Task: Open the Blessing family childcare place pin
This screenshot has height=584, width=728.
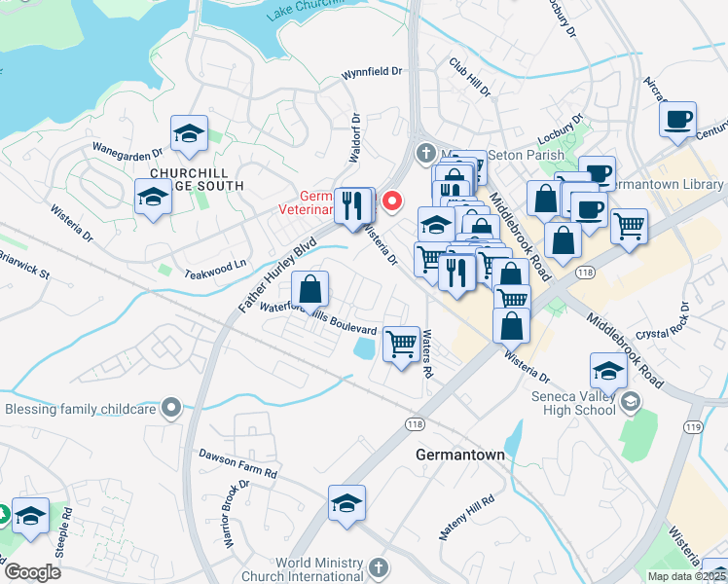Action: click(172, 409)
